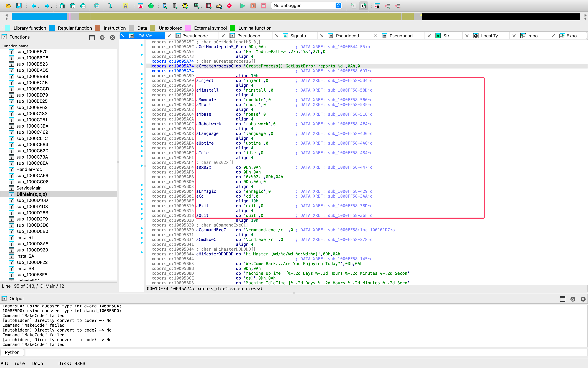Click the yellow text style 'A' icon
Screen dimensions: 588x368
(x=125, y=6)
